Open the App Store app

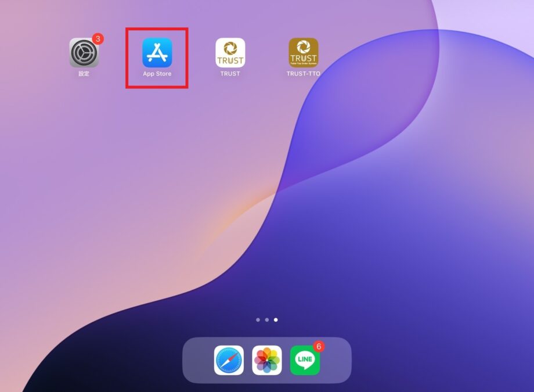coord(157,53)
